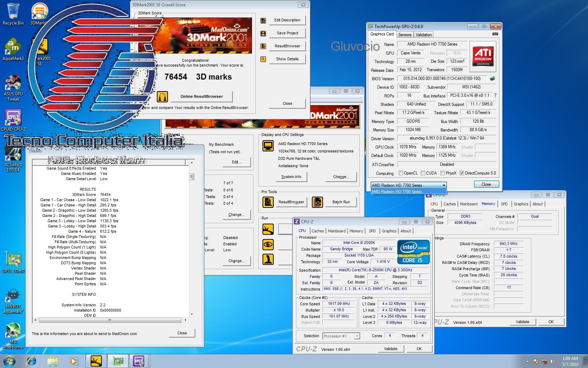
Task: Click the ResultBrowser icon in Pro Tools
Action: (268, 202)
